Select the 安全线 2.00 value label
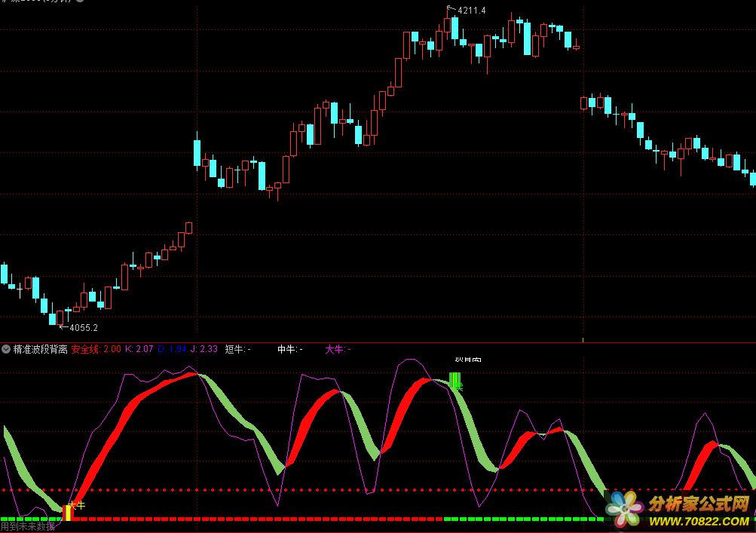This screenshot has width=756, height=533. coord(96,349)
